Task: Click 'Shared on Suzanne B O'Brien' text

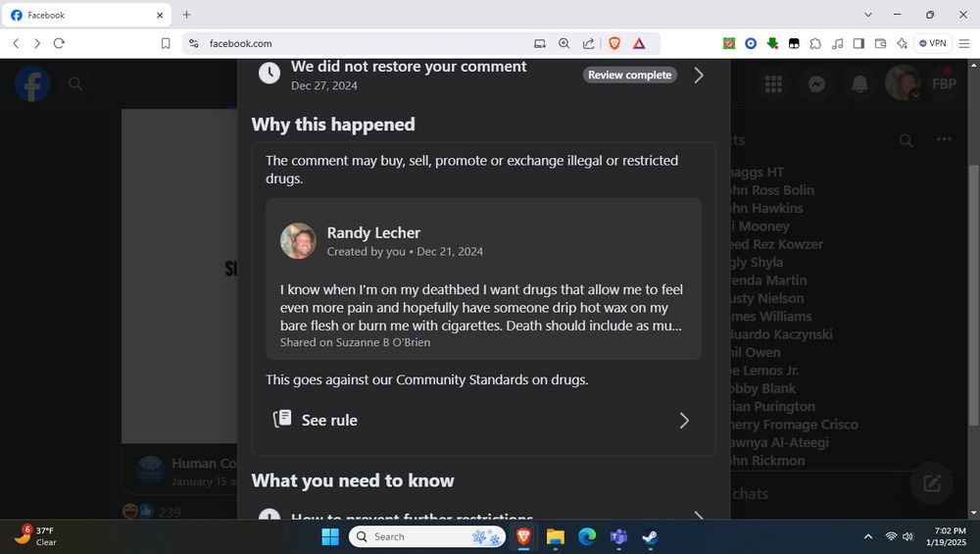Action: 355,342
